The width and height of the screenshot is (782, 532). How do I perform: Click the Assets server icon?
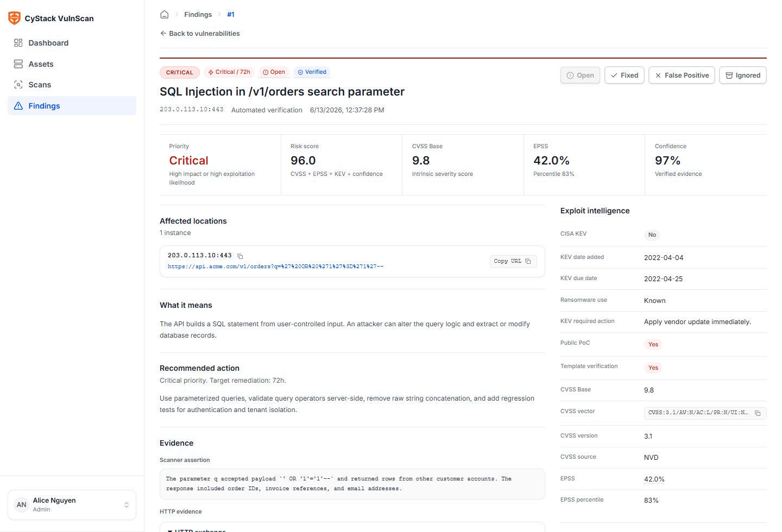click(x=18, y=64)
